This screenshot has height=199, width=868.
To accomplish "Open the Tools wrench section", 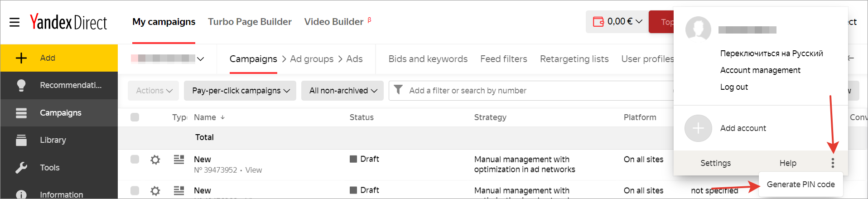I will click(x=21, y=168).
